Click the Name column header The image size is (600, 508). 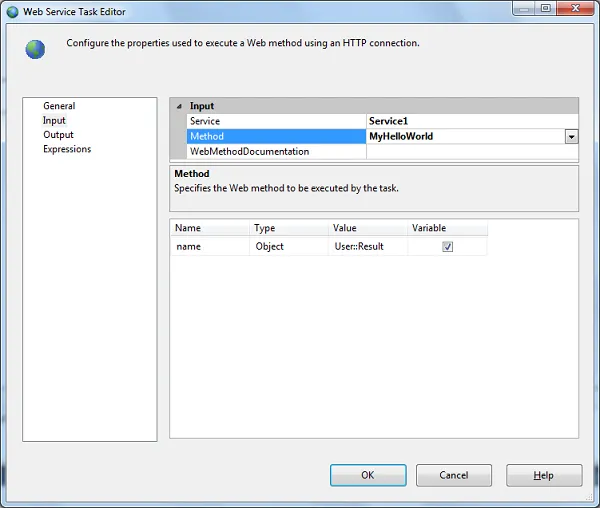click(210, 228)
